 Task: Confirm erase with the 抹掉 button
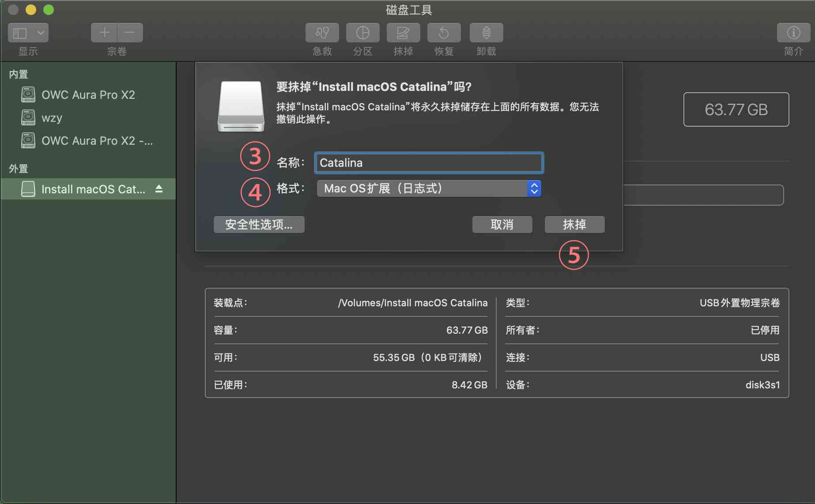[574, 225]
